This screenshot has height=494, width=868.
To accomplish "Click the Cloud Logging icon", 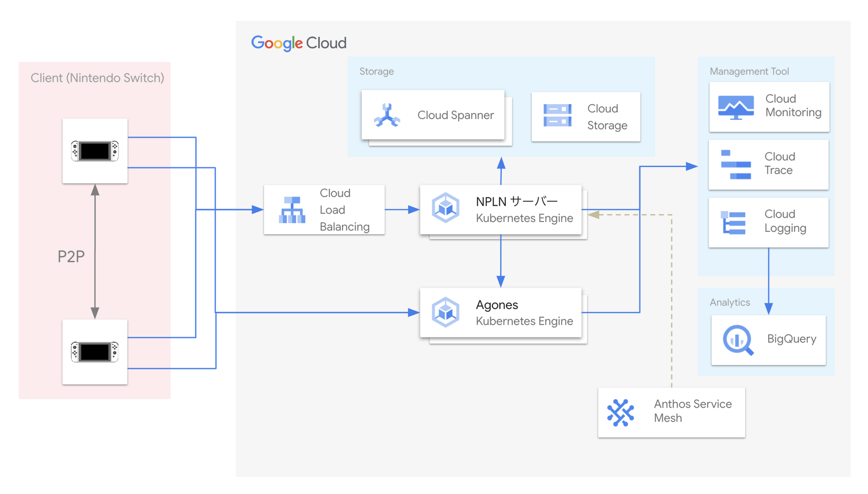I will click(733, 223).
